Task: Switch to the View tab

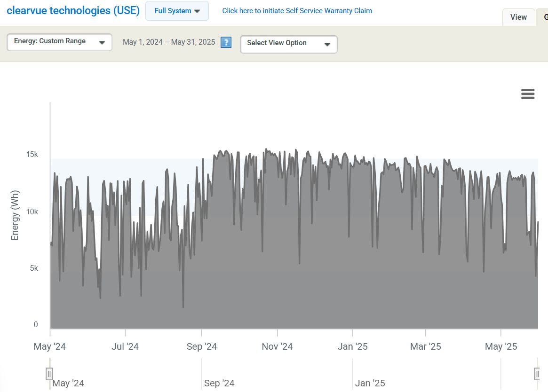Action: (518, 17)
